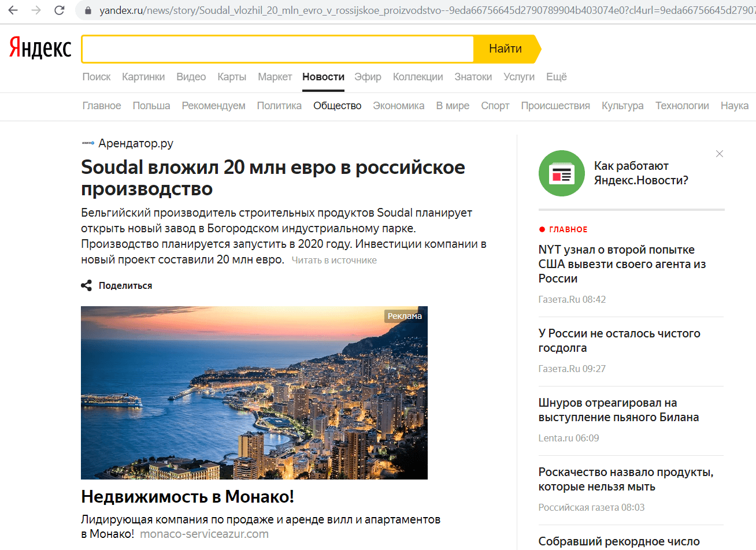Switch to the Технологии news category
Screen dimensions: 756x550
(682, 106)
